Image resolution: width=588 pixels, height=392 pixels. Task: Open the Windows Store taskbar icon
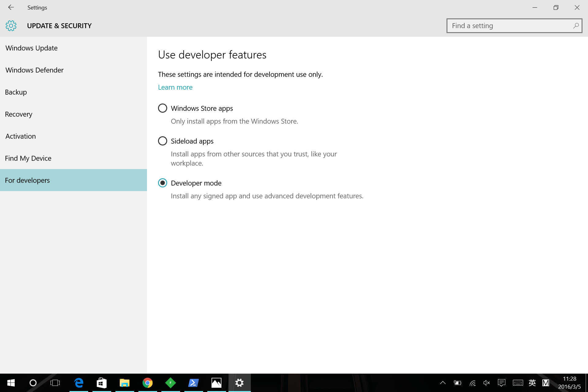(102, 383)
